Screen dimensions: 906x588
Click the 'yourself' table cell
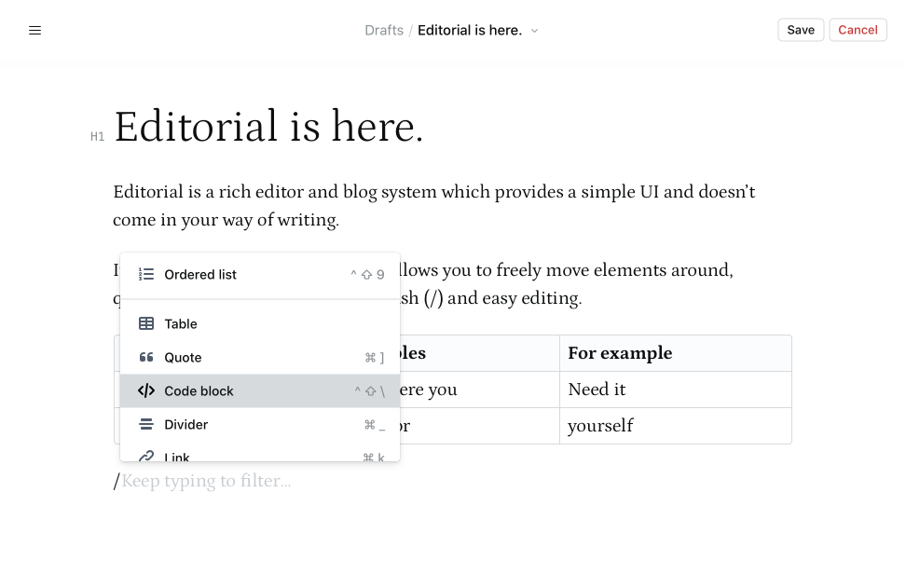(x=676, y=426)
